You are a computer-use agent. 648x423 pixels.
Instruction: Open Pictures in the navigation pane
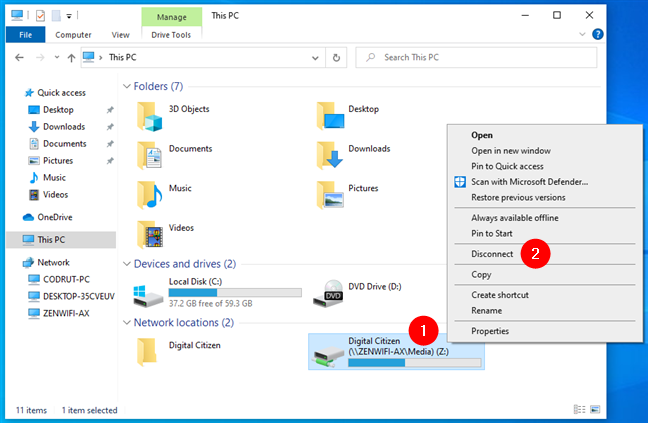(58, 160)
